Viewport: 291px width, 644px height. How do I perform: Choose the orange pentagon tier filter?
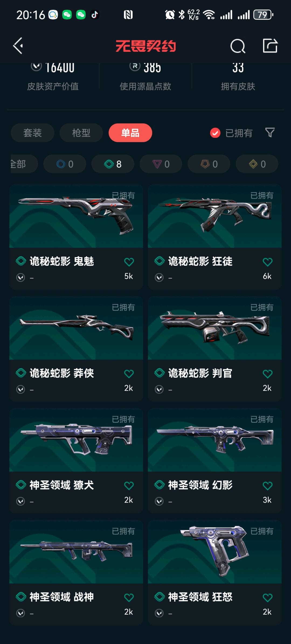tap(209, 164)
